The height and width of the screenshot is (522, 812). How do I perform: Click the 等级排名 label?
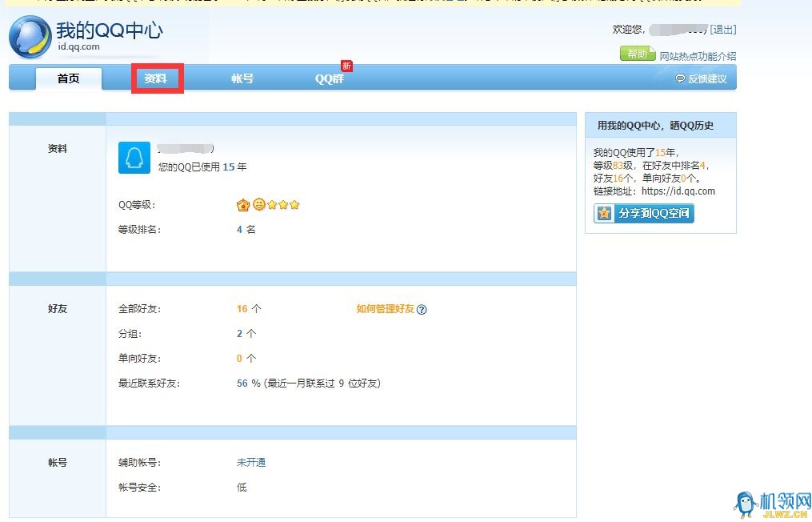click(x=140, y=230)
